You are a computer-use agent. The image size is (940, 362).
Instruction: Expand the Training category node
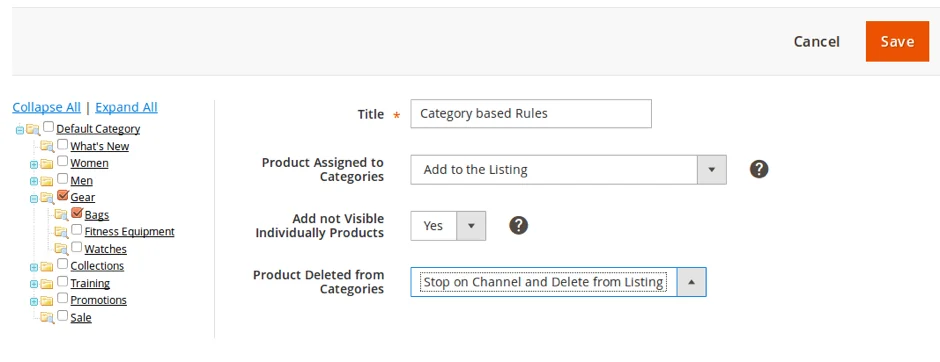click(34, 284)
